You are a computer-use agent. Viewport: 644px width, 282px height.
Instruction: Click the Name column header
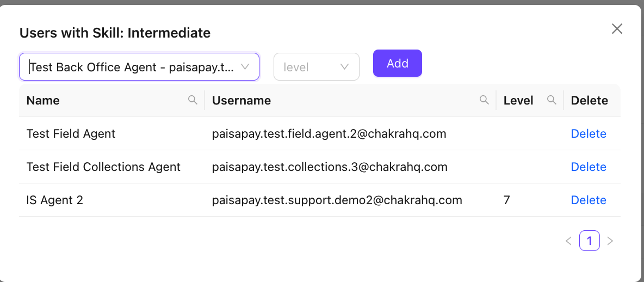pos(44,100)
